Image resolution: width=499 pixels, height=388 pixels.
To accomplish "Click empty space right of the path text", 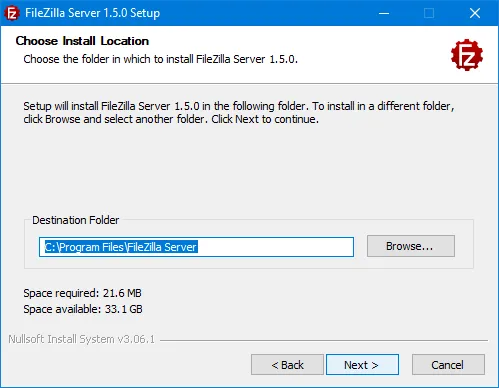I will point(275,247).
